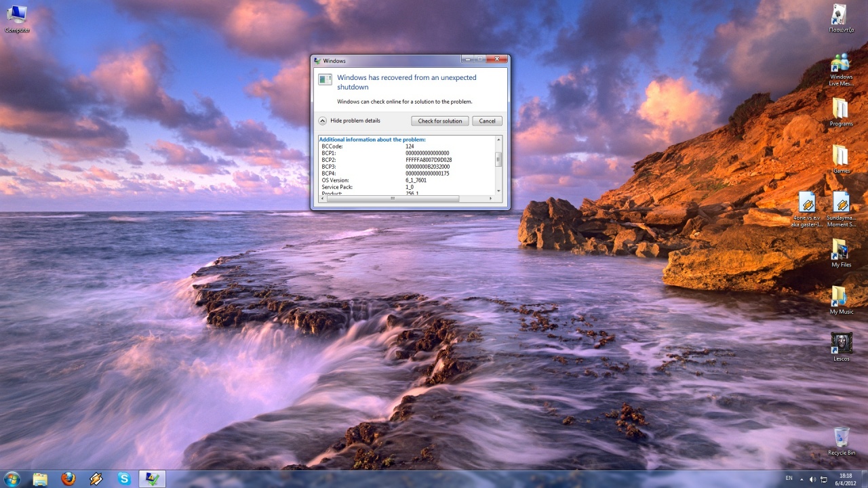Click the OS Version value 6_1_7601

tap(417, 180)
